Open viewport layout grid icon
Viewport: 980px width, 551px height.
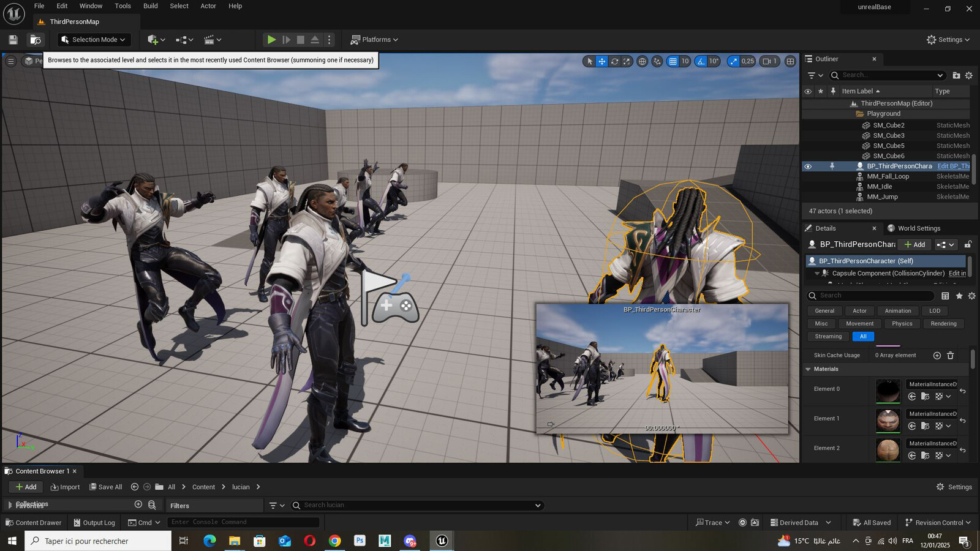click(790, 61)
